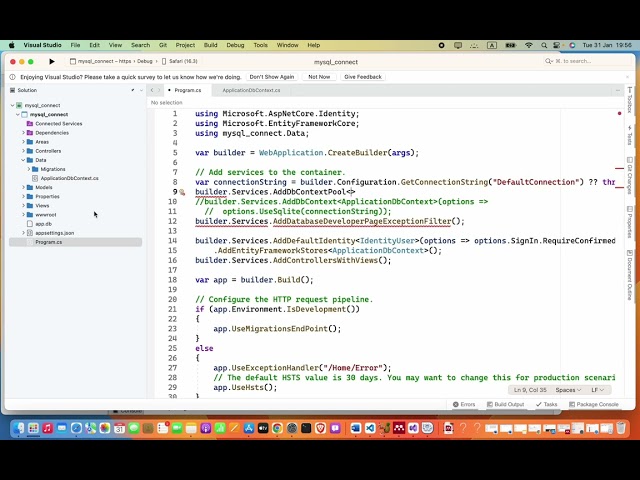Screen dimensions: 640x480
Task: Navigate forward with the right arrow
Action: pyautogui.click(x=159, y=90)
